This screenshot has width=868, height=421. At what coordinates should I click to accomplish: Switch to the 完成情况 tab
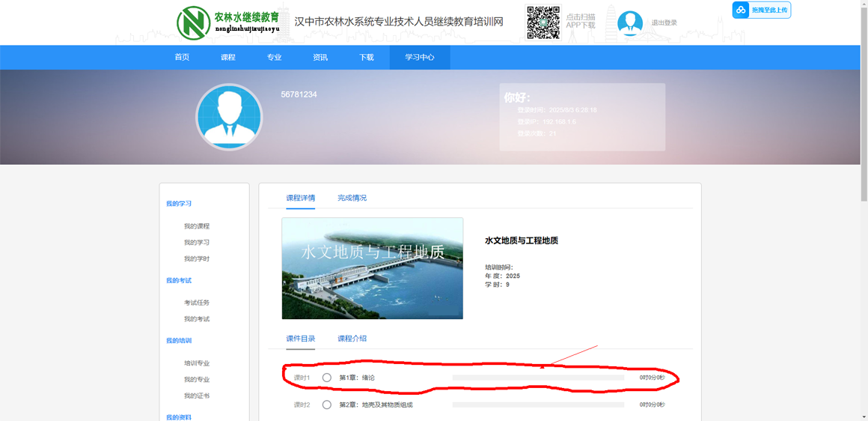[x=352, y=199]
